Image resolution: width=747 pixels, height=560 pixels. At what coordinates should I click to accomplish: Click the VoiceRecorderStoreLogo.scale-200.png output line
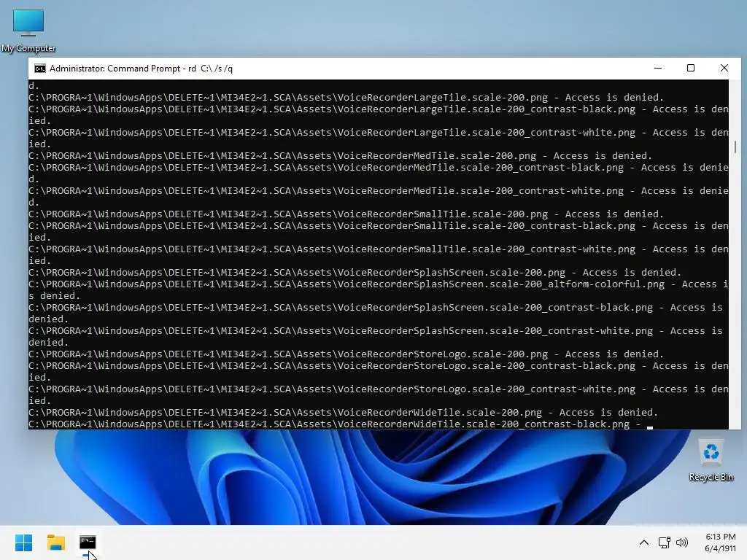coord(346,354)
